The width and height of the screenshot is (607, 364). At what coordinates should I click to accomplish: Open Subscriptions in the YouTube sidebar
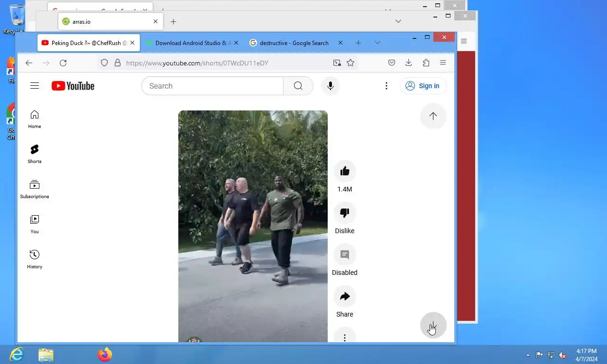35,189
